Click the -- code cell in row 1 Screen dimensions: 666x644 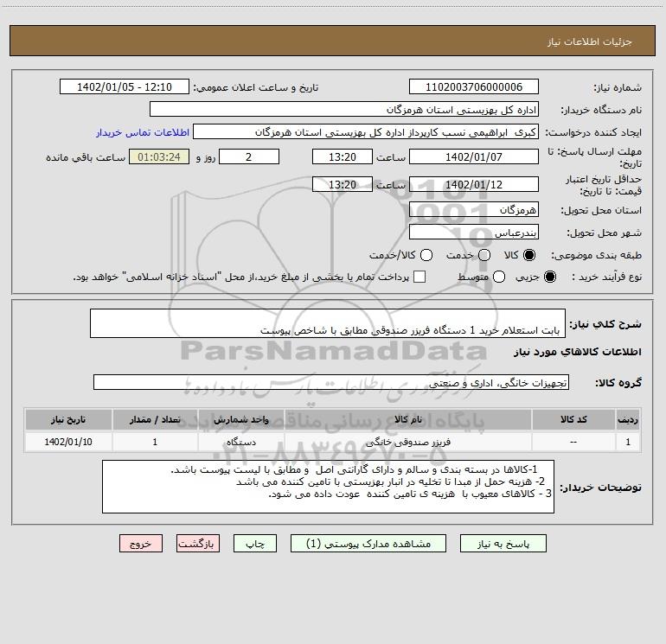coord(573,442)
